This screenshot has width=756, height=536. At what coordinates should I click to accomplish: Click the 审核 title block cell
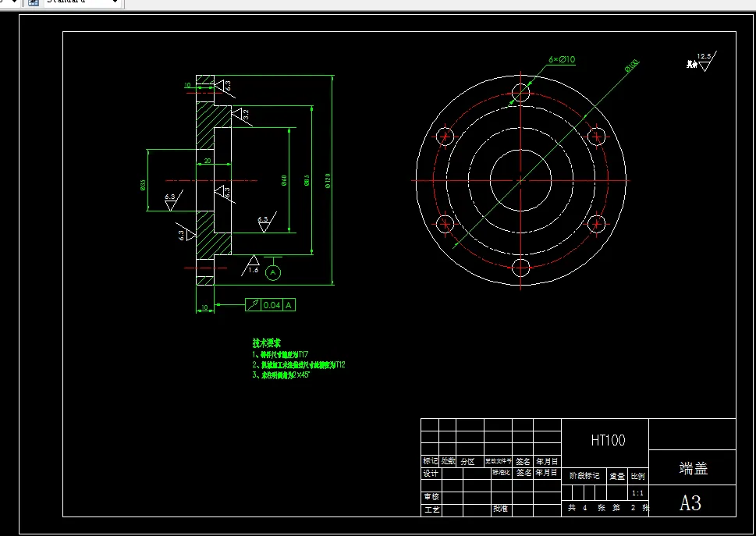tap(431, 497)
